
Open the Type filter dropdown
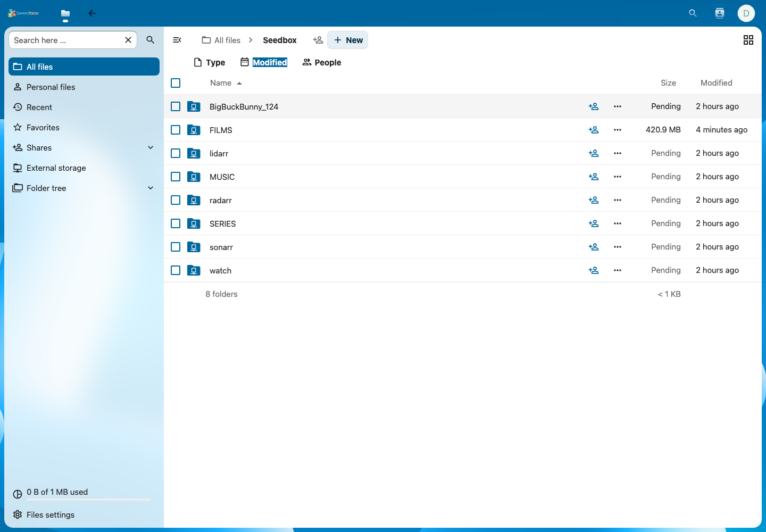pyautogui.click(x=210, y=62)
